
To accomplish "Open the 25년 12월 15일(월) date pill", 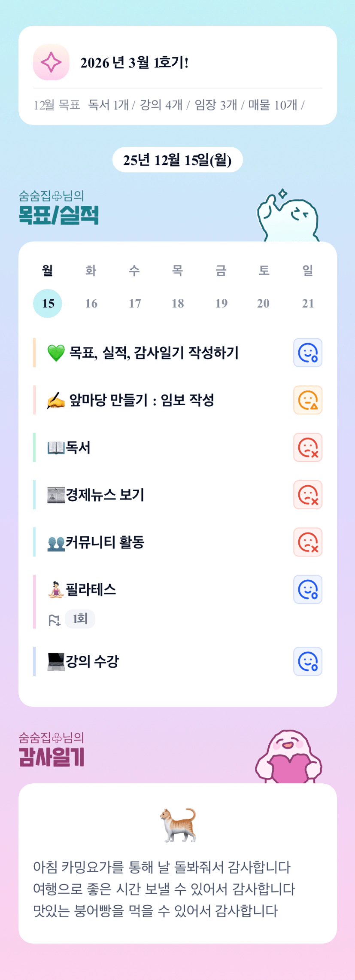I will [177, 160].
